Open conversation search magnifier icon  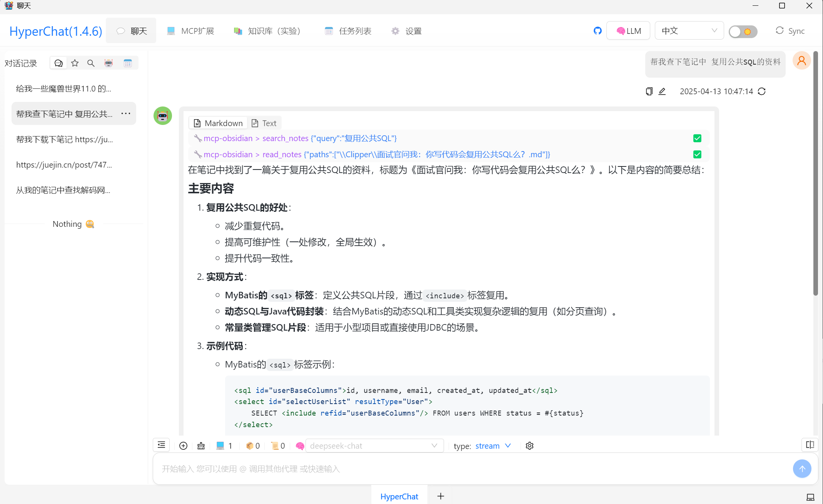pyautogui.click(x=91, y=63)
